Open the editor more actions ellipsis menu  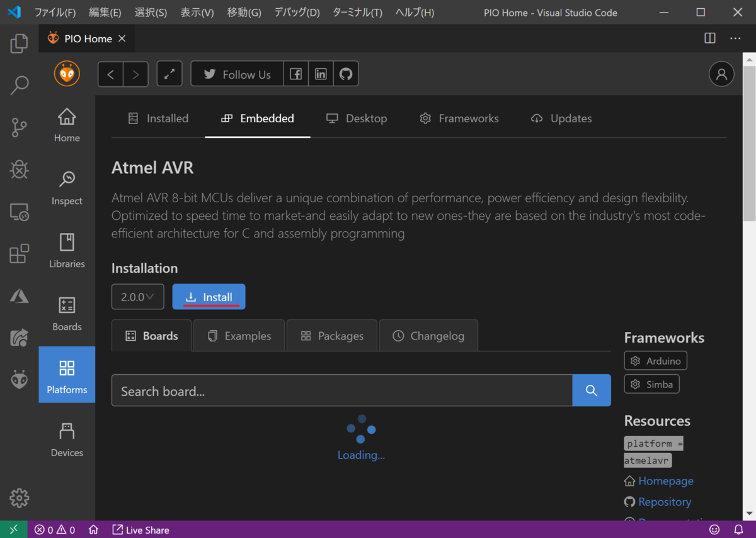[x=735, y=38]
